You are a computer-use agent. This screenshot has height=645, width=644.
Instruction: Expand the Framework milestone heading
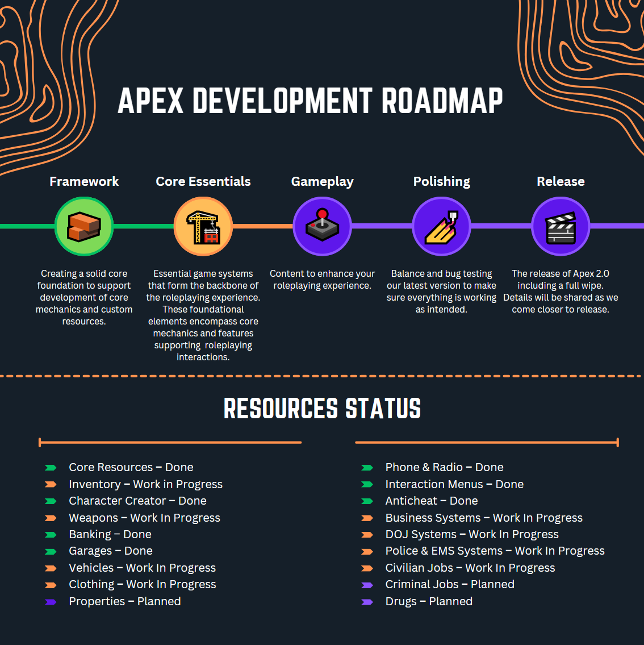pyautogui.click(x=84, y=181)
